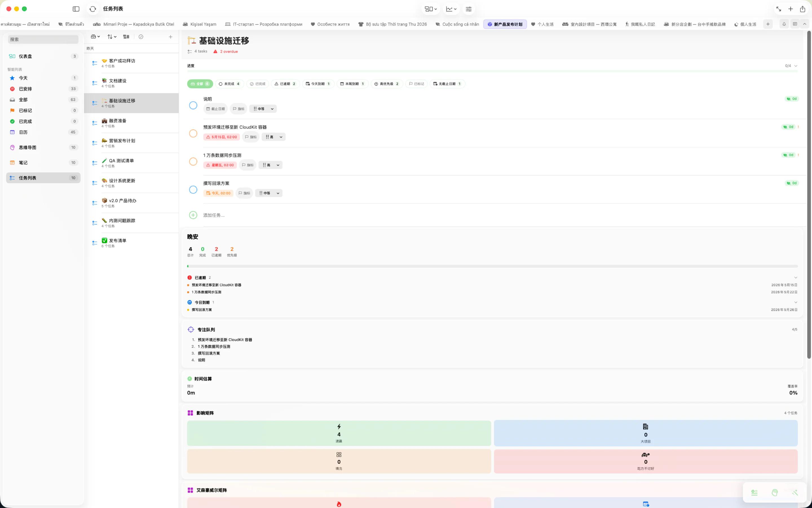Open the notifications bell icon
Viewport: 812px width, 508px height.
tap(784, 24)
